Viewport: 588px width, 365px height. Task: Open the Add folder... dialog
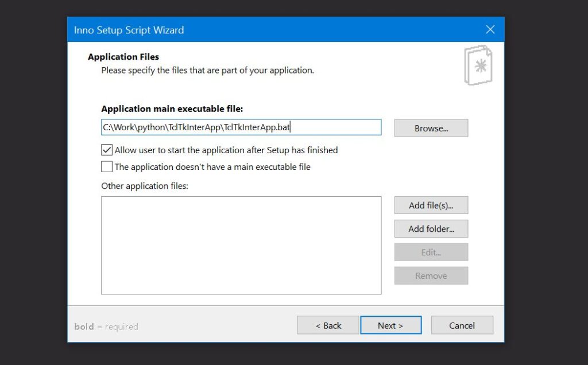coord(431,229)
